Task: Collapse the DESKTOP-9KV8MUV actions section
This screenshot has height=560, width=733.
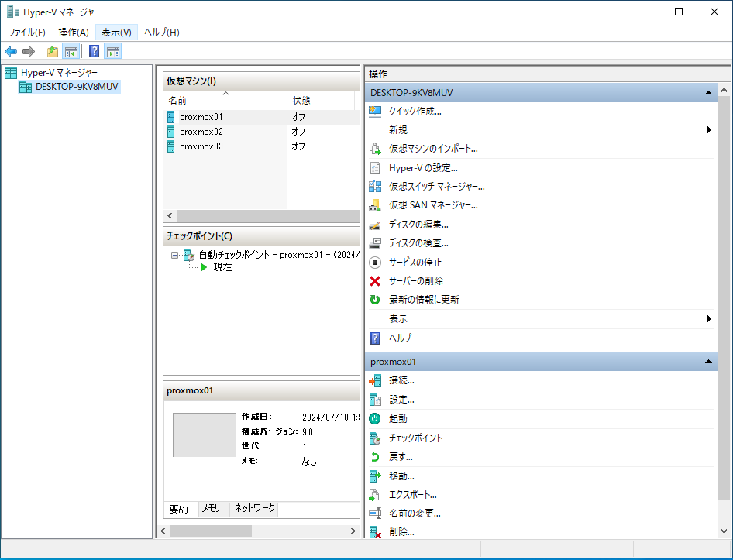Action: pos(708,93)
